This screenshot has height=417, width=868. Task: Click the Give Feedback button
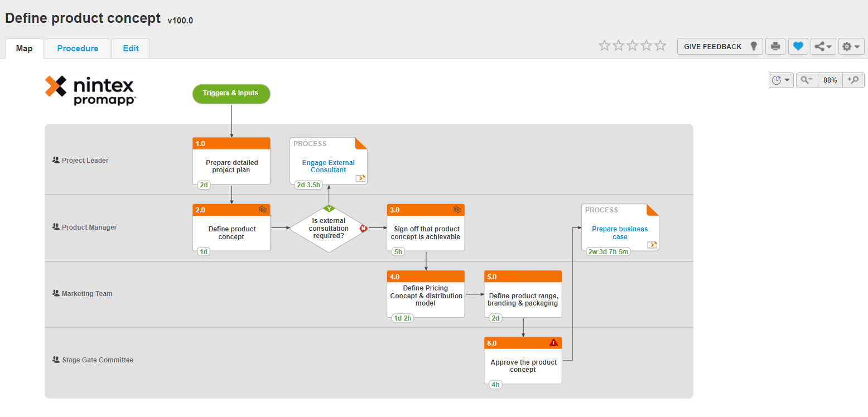coord(720,46)
